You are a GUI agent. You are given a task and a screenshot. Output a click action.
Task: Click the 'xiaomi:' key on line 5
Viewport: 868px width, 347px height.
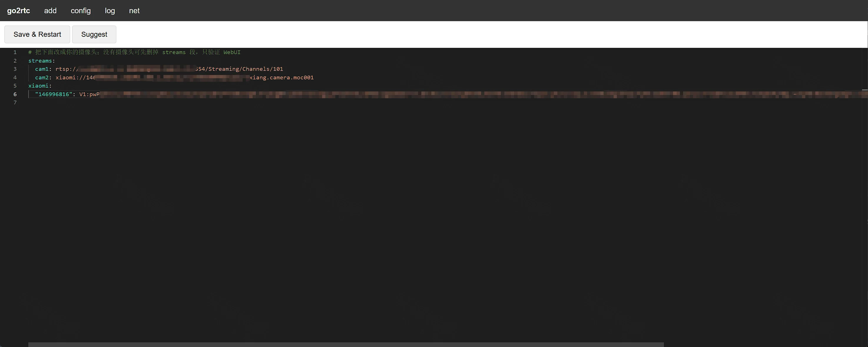point(40,86)
